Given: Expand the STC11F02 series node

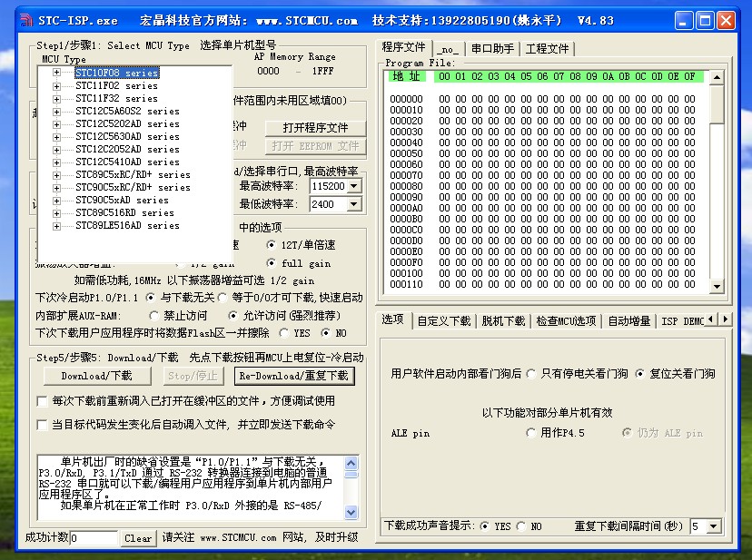Looking at the screenshot, I should coord(56,86).
